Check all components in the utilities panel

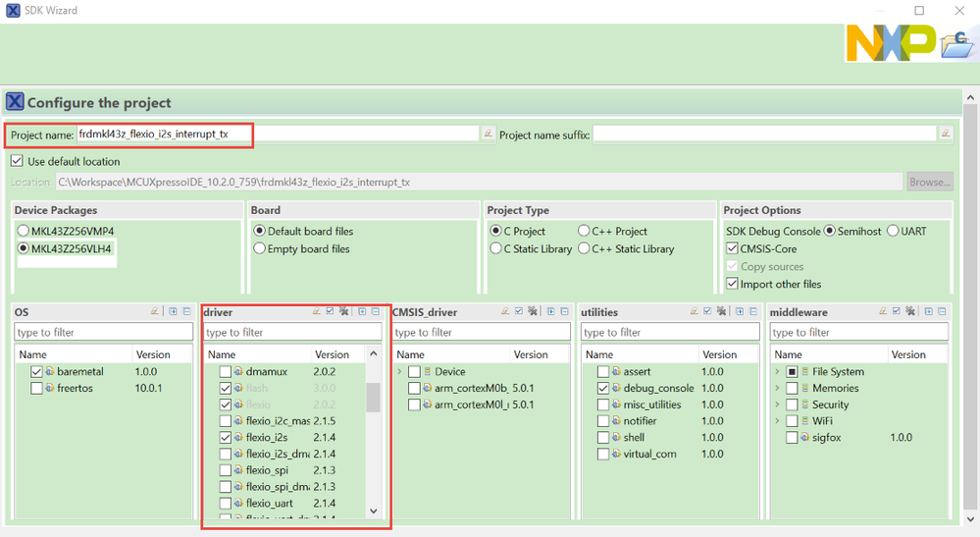coord(707,310)
